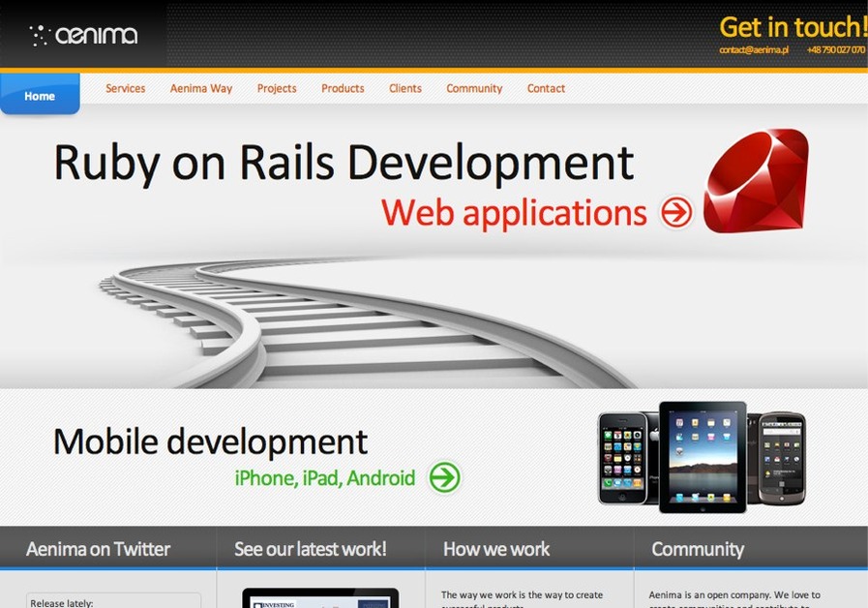Image resolution: width=868 pixels, height=608 pixels.
Task: Click the red Ruby gem image
Action: point(756,181)
